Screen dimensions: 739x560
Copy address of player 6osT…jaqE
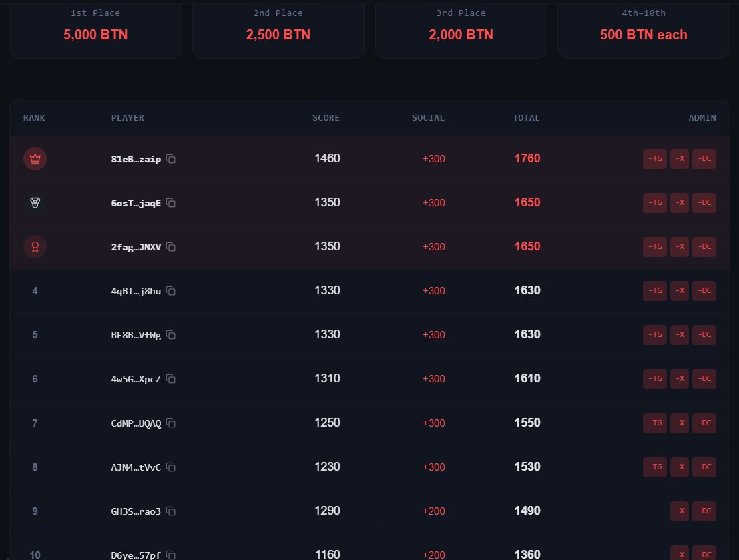[x=171, y=203]
